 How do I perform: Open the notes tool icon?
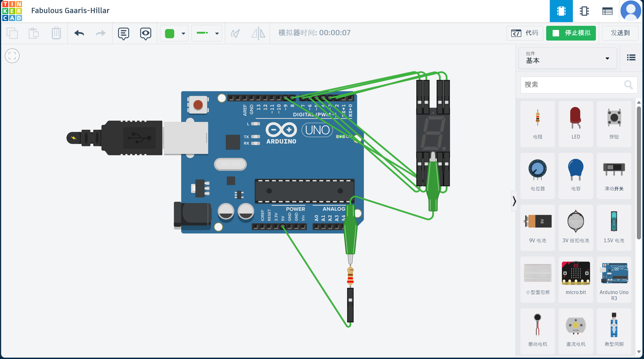[124, 33]
